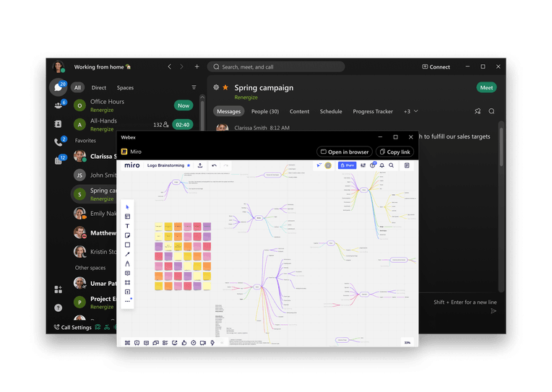Open more tools in Miro toolbar
The height and width of the screenshot is (392, 552).
point(127,301)
